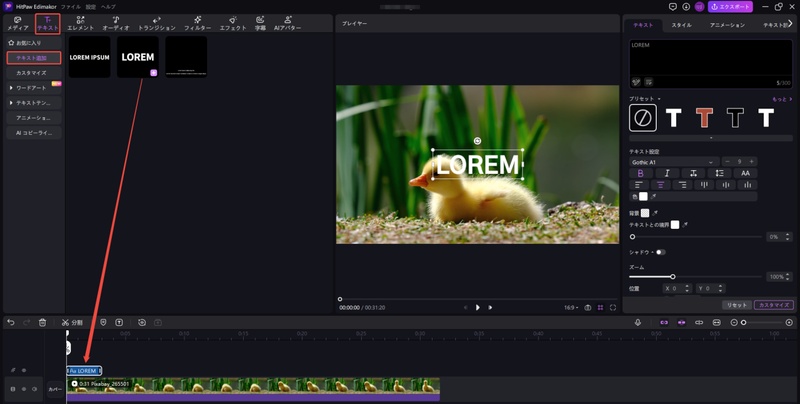Open the フィルター filters tab
Viewport: 800px width, 404px height.
pyautogui.click(x=197, y=23)
